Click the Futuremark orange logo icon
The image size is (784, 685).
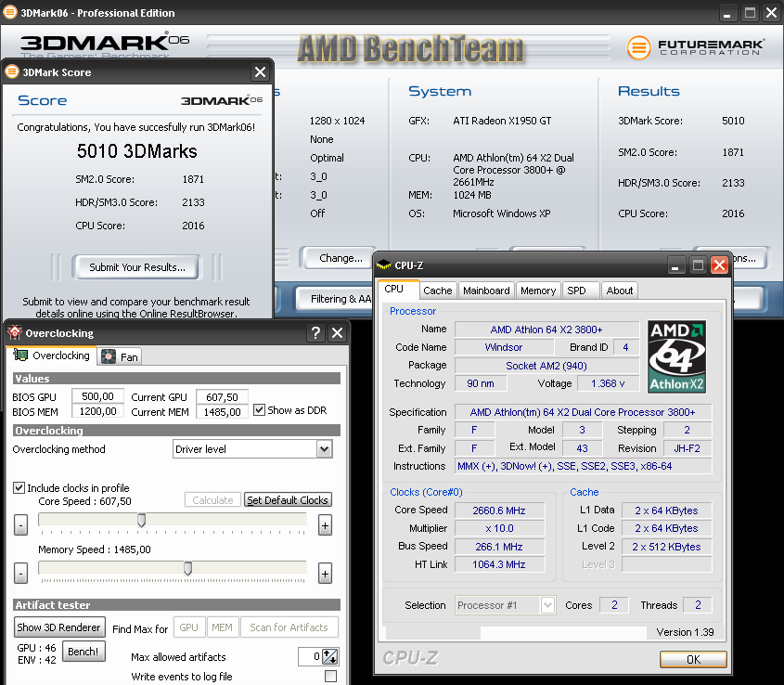[x=638, y=47]
